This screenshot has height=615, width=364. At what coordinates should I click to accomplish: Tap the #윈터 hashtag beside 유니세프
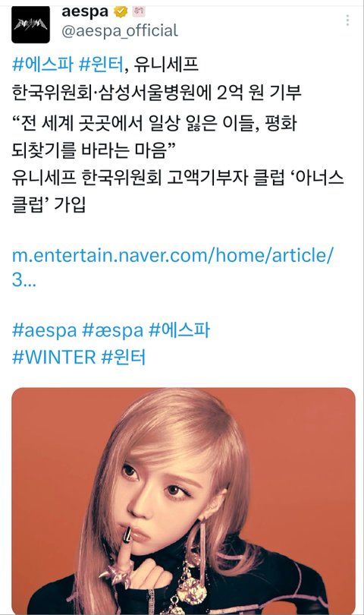pos(101,64)
